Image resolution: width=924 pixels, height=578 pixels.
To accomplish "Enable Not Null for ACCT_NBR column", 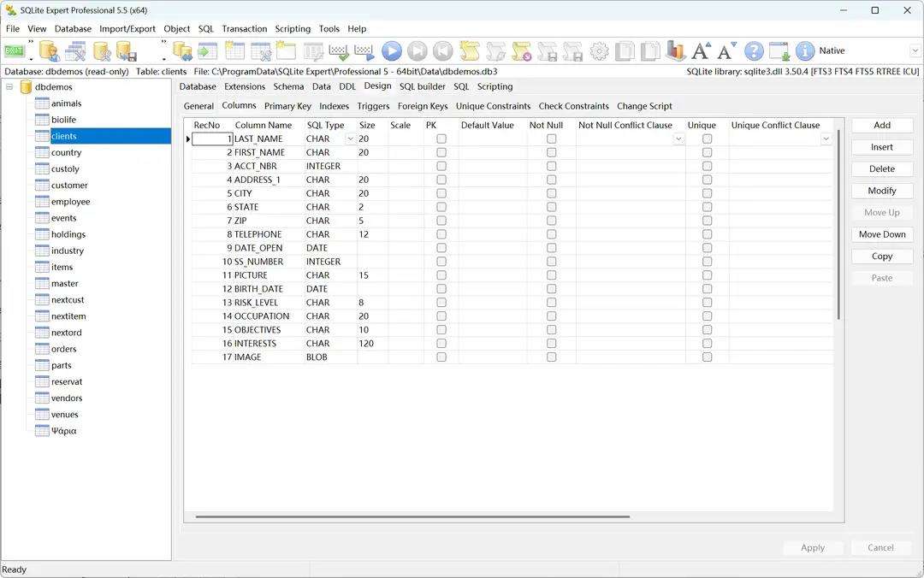I will pyautogui.click(x=551, y=166).
